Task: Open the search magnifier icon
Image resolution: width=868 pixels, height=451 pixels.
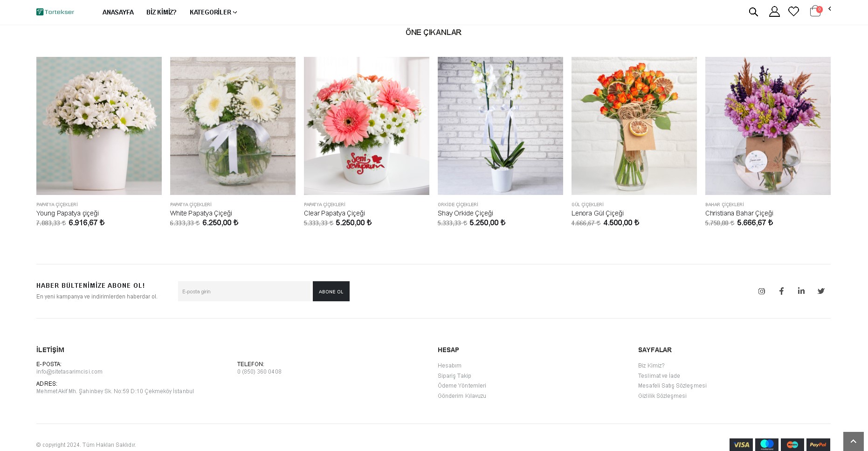Action: (753, 12)
